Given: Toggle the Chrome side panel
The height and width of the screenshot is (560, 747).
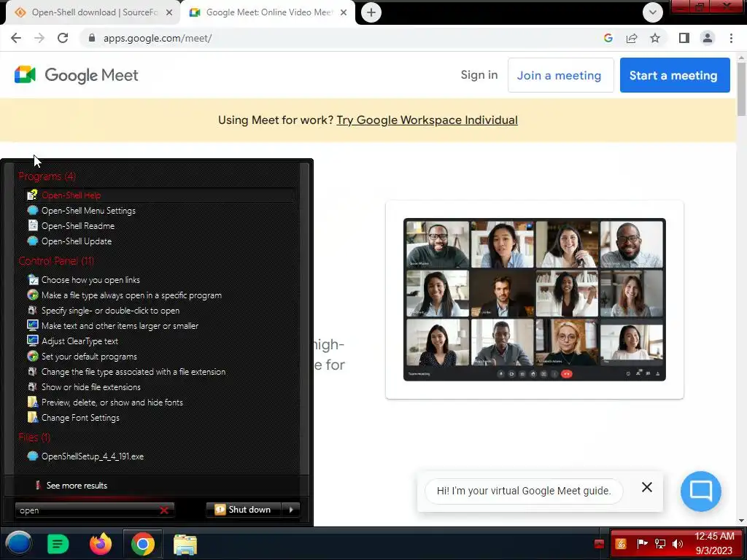Looking at the screenshot, I should (684, 38).
